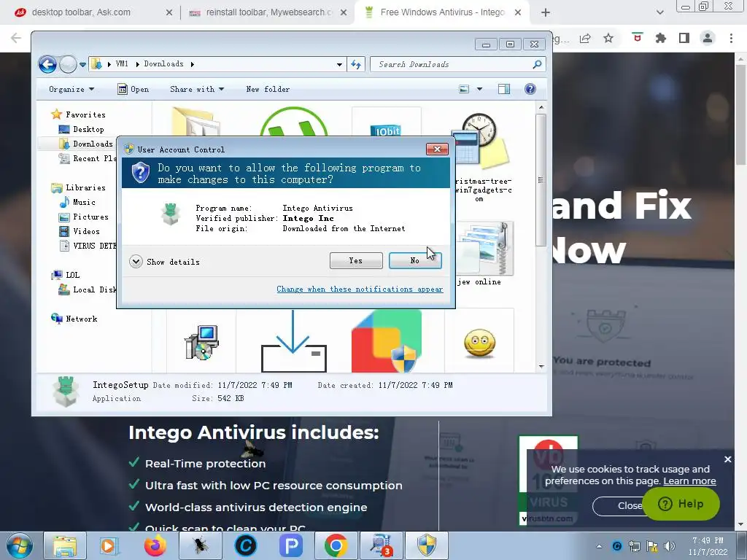Select the setup installer computer-disc icon
This screenshot has height=560, width=747.
click(201, 342)
